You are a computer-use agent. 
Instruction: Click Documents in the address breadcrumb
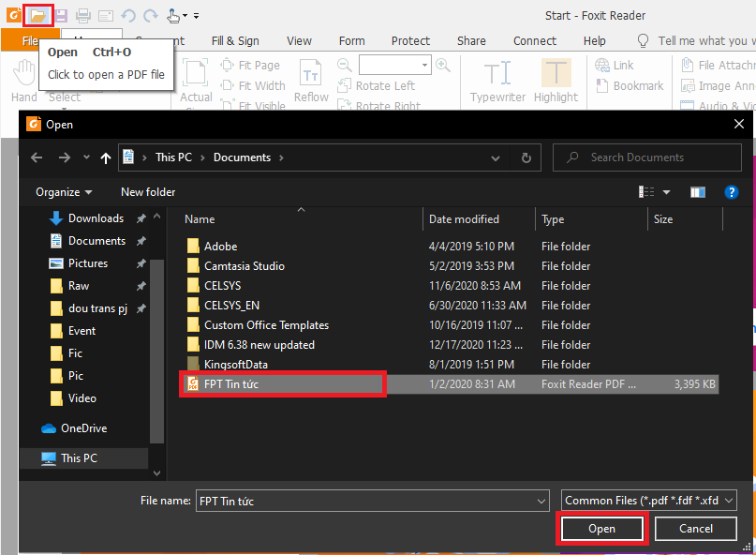[242, 157]
